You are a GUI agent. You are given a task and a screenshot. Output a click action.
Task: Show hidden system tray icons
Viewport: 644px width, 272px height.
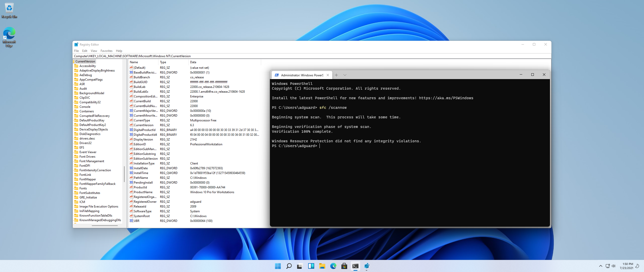pos(601,266)
